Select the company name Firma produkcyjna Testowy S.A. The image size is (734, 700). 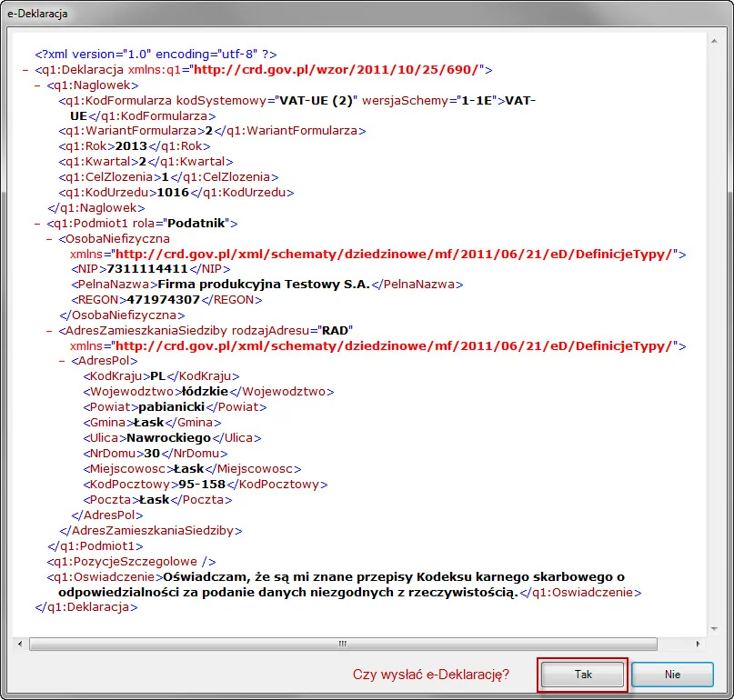(264, 285)
